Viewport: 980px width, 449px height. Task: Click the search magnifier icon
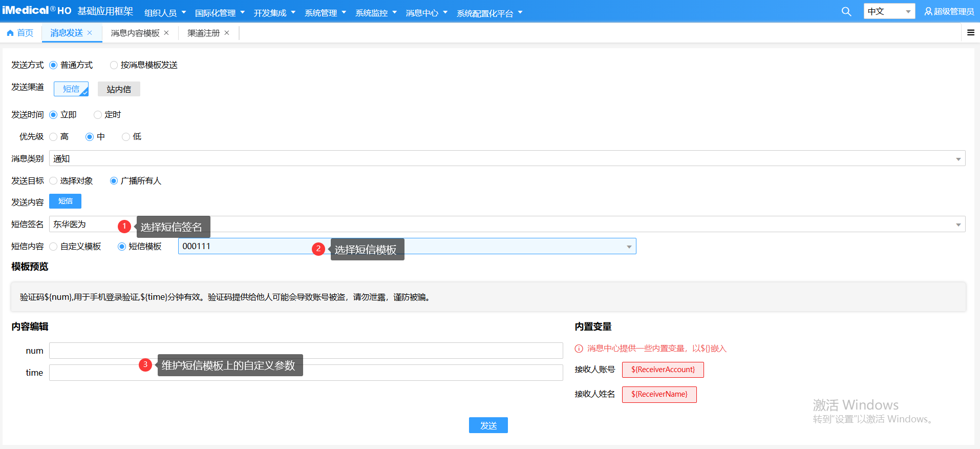coord(846,12)
